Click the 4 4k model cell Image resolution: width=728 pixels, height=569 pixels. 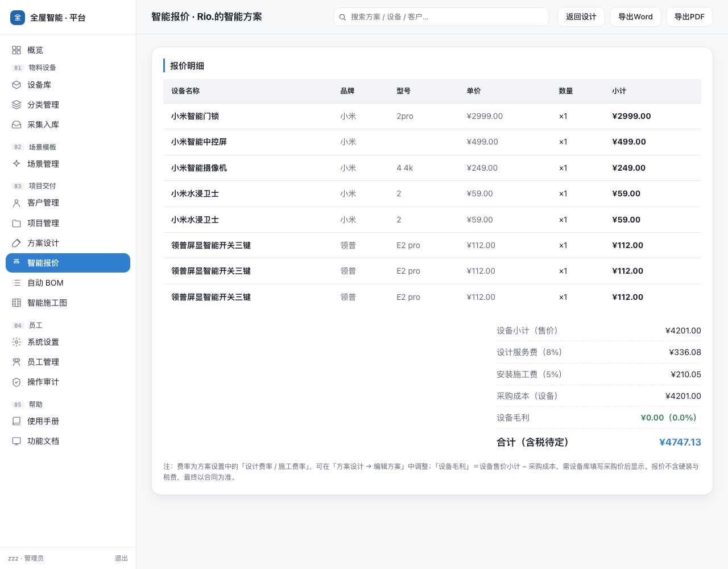[x=405, y=168]
